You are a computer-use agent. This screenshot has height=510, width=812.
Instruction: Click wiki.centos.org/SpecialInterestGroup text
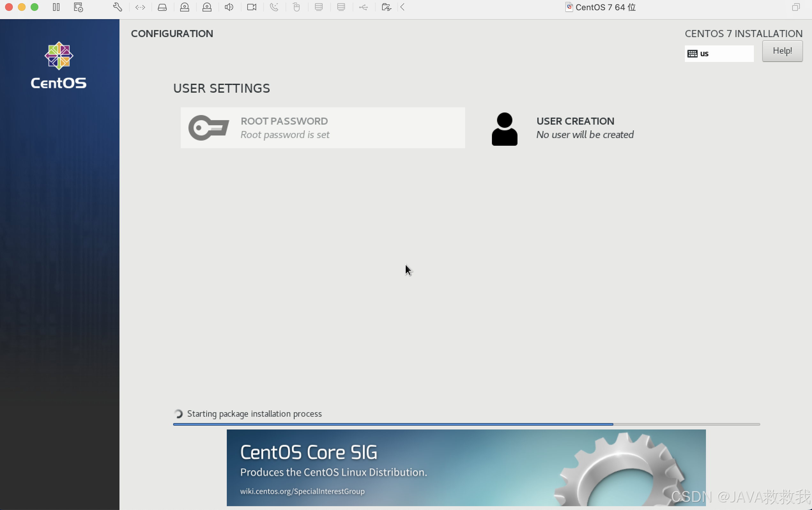point(302,491)
